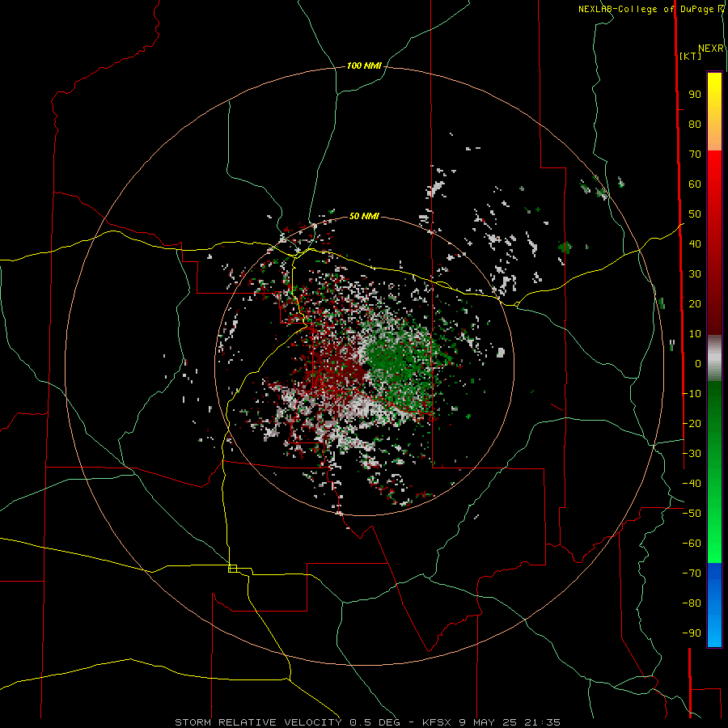This screenshot has width=728, height=728.
Task: Click "0.5 DEG" in the bottom caption
Action: tap(375, 722)
